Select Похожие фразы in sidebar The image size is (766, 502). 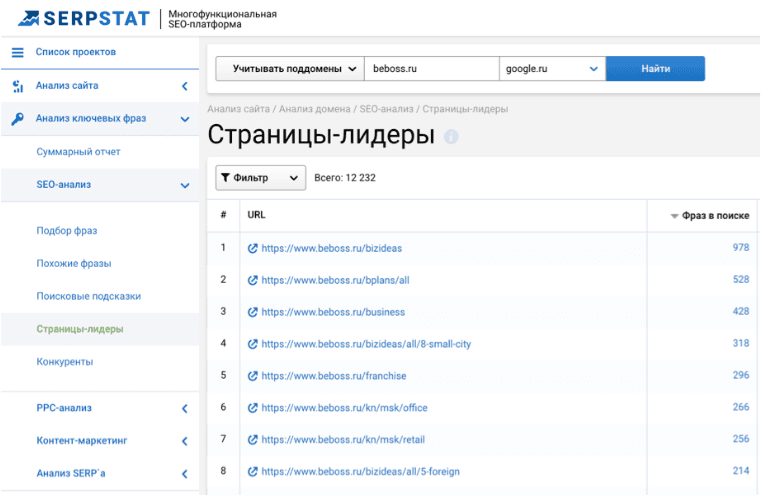[74, 264]
